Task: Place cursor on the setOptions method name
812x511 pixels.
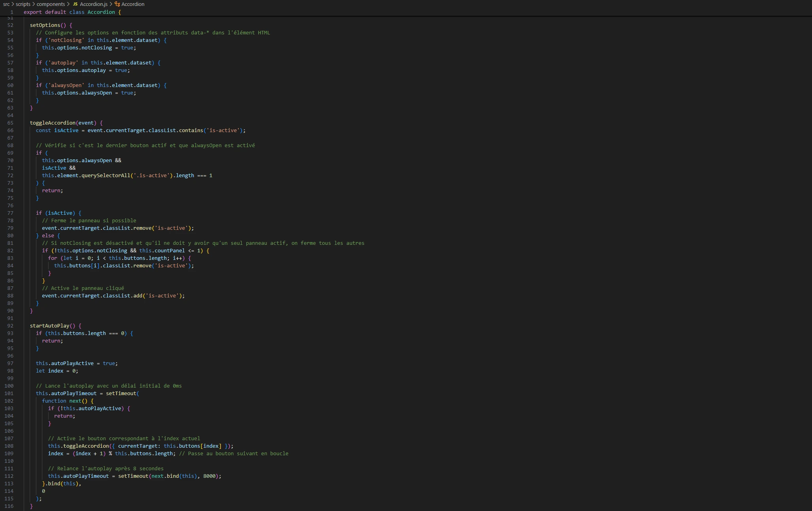Action: pyautogui.click(x=45, y=25)
